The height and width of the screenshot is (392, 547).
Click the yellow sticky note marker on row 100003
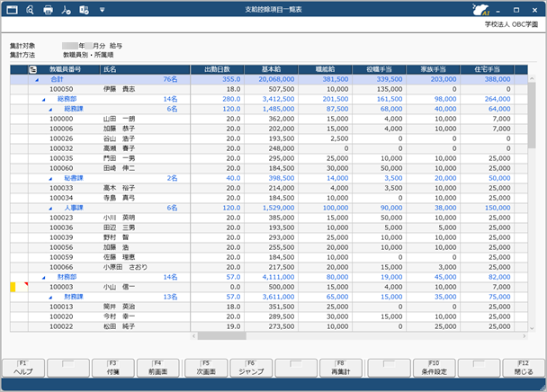click(x=13, y=287)
